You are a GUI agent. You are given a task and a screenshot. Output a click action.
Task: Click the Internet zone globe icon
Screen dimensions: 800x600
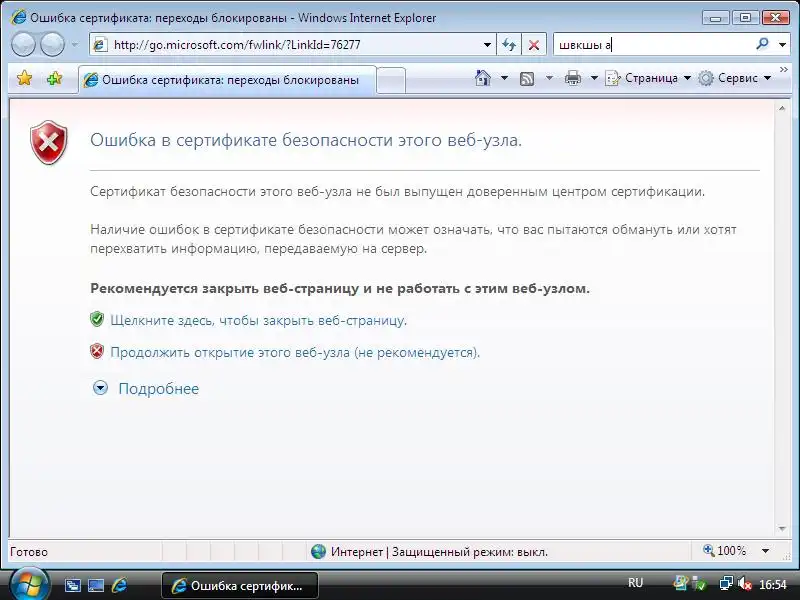point(318,552)
